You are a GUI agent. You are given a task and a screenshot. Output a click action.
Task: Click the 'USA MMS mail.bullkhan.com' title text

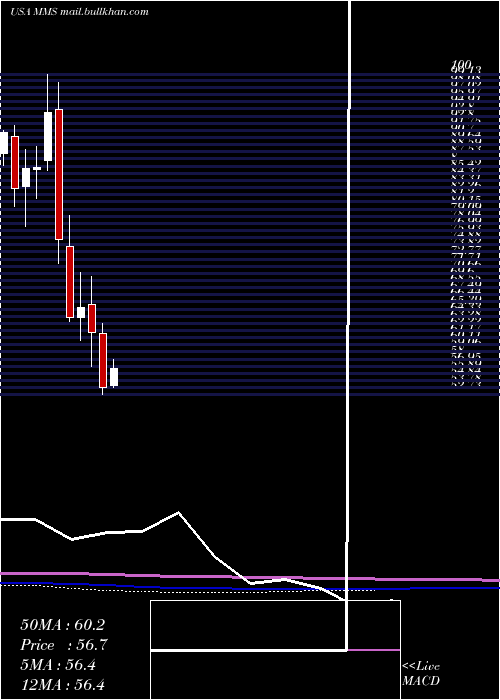point(79,12)
